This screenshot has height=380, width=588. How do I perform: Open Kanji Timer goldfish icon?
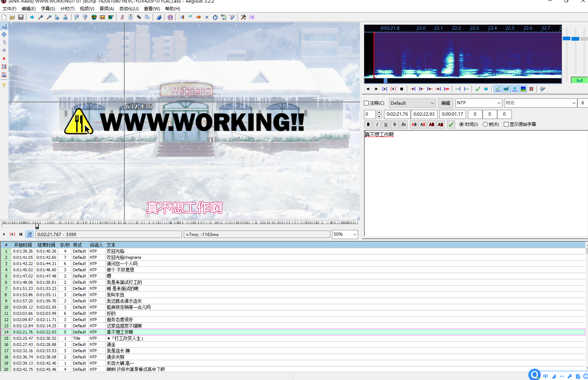pyautogui.click(x=198, y=17)
